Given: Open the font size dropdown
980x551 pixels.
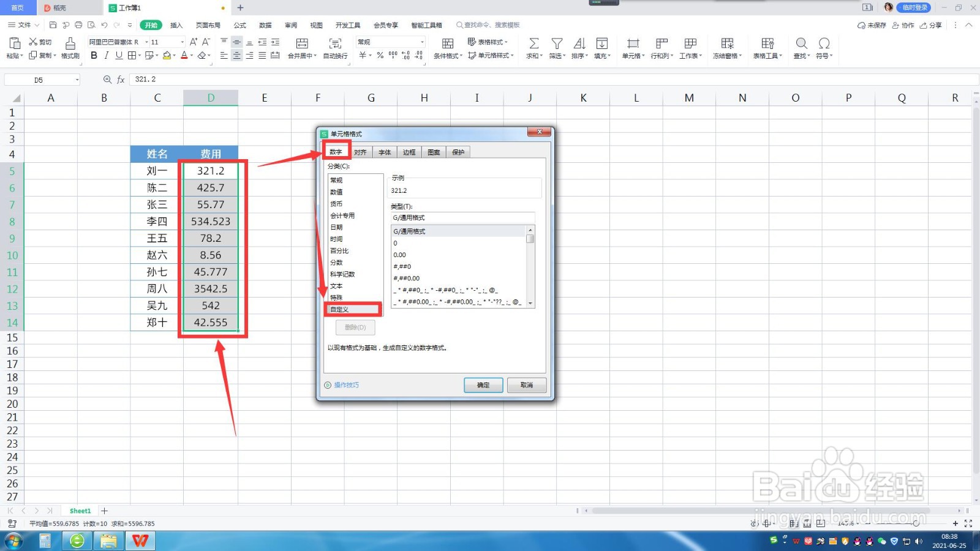Looking at the screenshot, I should click(x=182, y=42).
